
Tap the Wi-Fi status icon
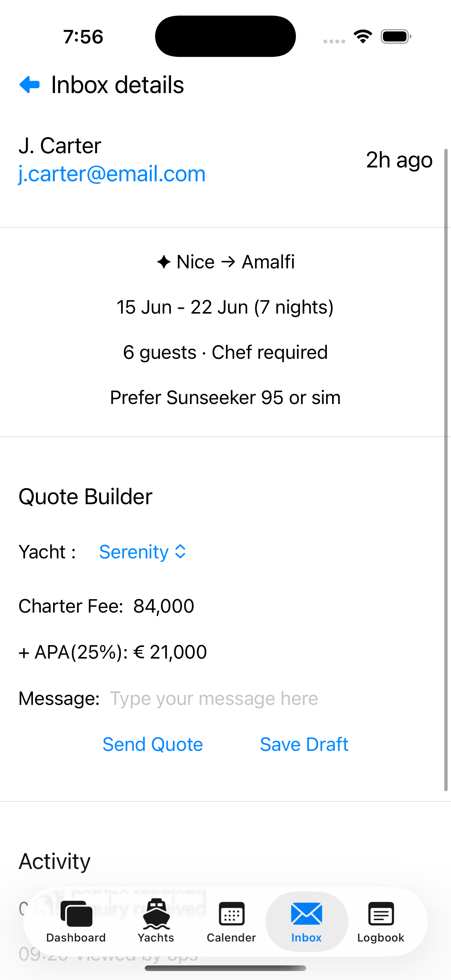pos(363,37)
